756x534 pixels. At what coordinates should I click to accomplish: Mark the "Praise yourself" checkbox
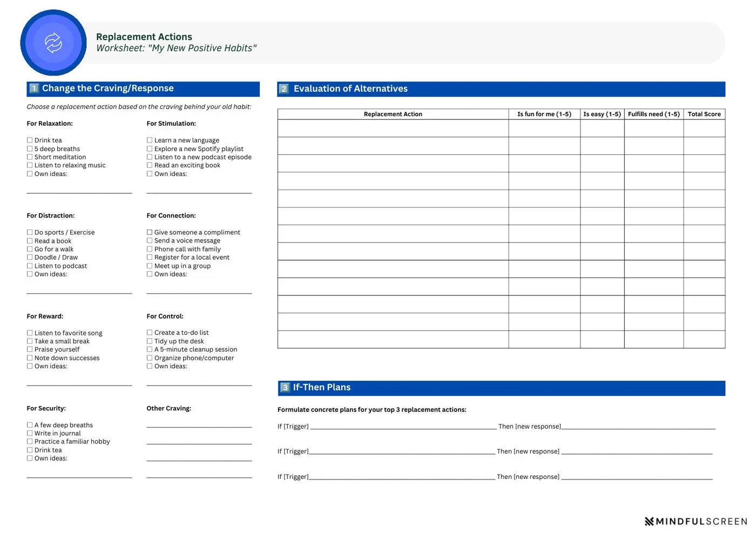30,349
